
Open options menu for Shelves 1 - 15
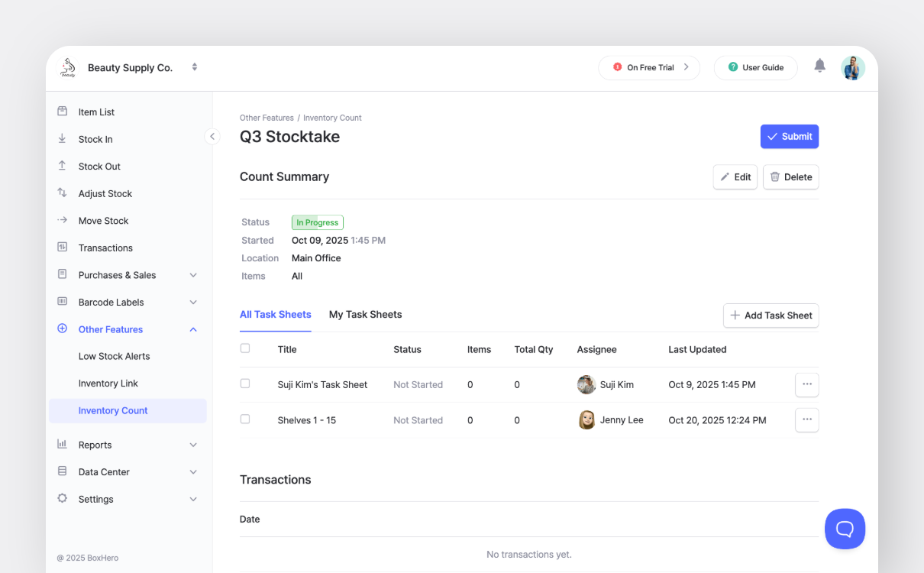click(x=806, y=420)
